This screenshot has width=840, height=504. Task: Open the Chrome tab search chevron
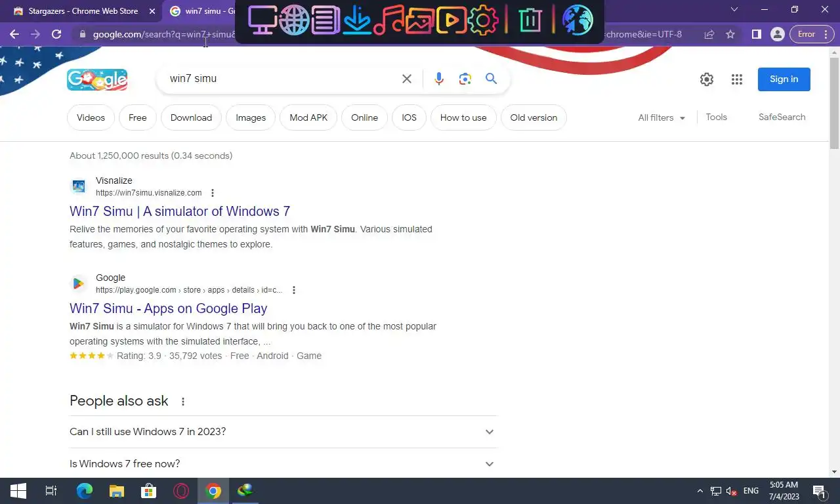[x=734, y=10]
